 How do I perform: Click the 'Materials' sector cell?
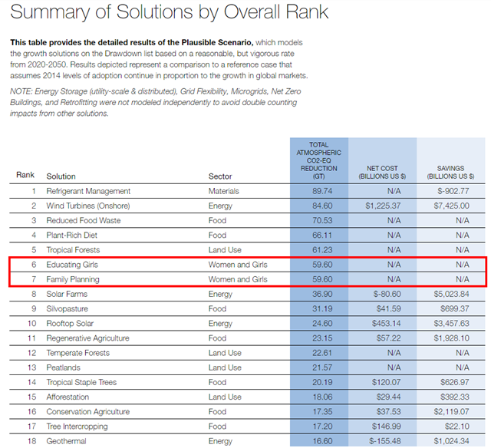223,191
